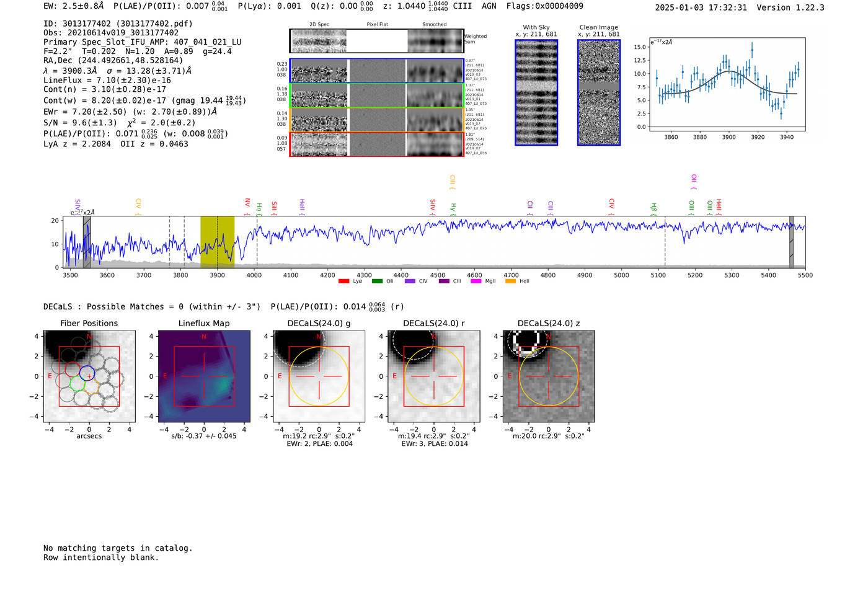Click the green Hγ line marker

point(453,209)
